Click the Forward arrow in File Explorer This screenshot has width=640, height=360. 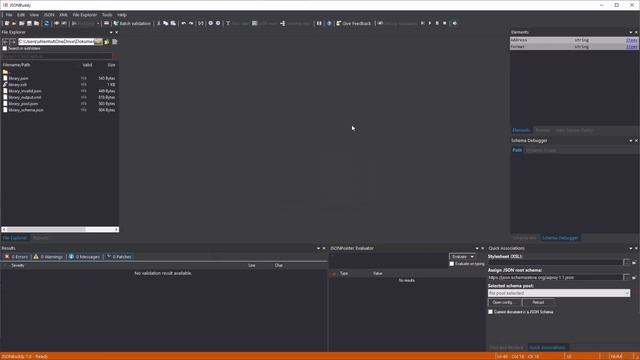[x=13, y=42]
